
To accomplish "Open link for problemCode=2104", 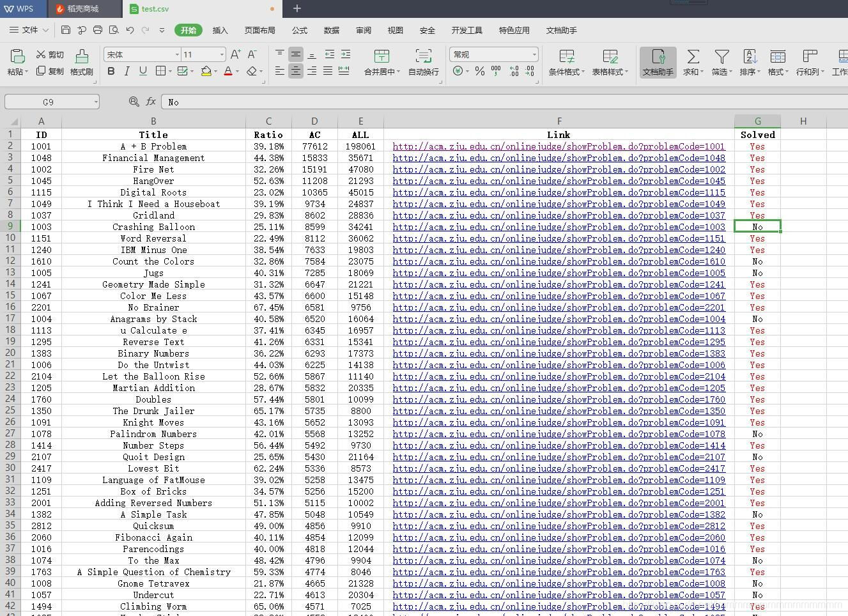I will coord(559,376).
